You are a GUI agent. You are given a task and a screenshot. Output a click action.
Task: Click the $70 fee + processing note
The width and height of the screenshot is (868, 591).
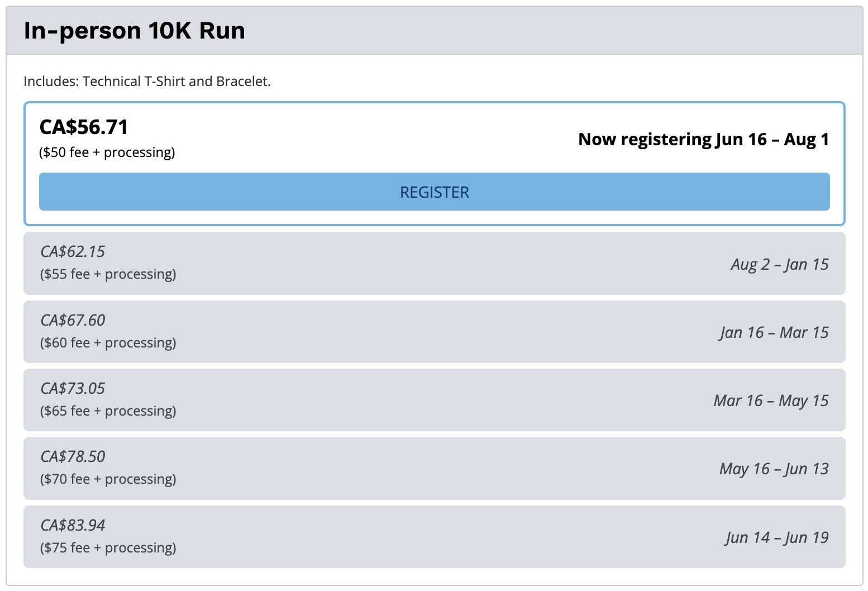pyautogui.click(x=108, y=479)
